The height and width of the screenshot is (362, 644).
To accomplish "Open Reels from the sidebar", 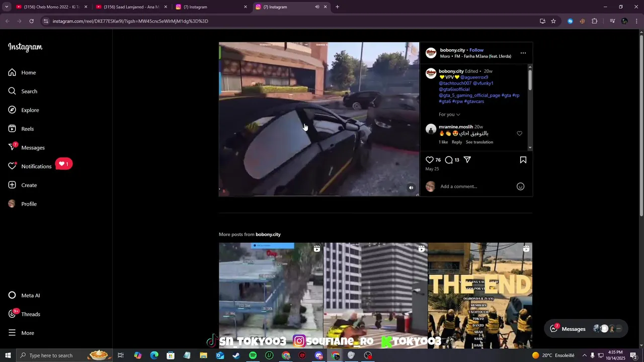I will [21, 129].
